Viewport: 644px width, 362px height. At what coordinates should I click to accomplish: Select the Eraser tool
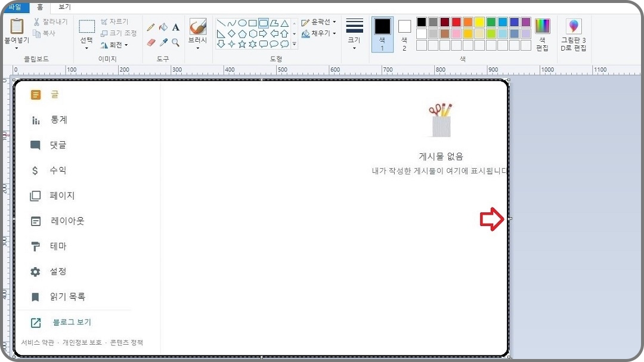pyautogui.click(x=151, y=41)
